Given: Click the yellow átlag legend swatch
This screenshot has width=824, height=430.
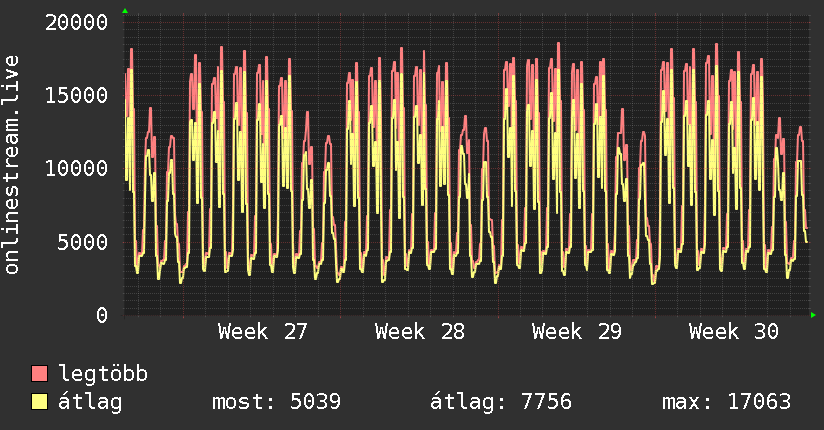Looking at the screenshot, I should point(39,401).
